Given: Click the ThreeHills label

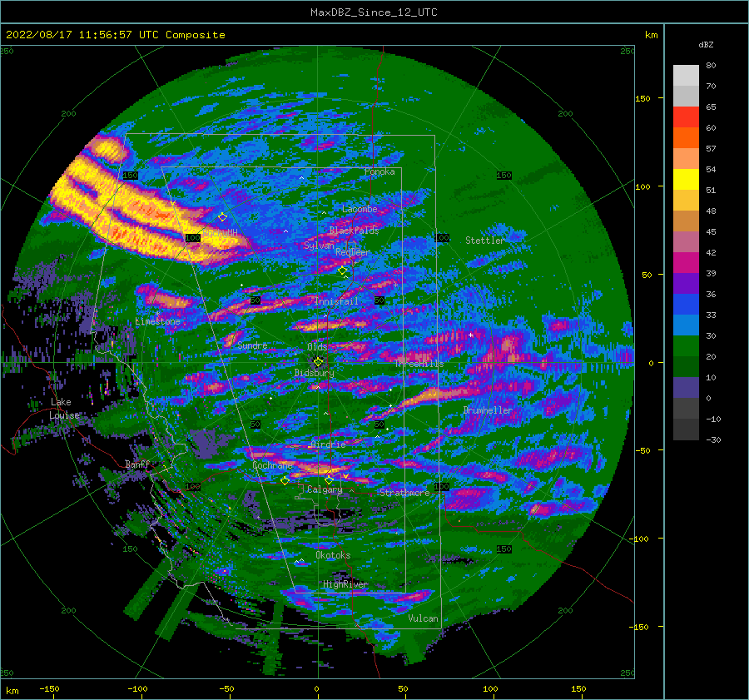Looking at the screenshot, I should [419, 364].
